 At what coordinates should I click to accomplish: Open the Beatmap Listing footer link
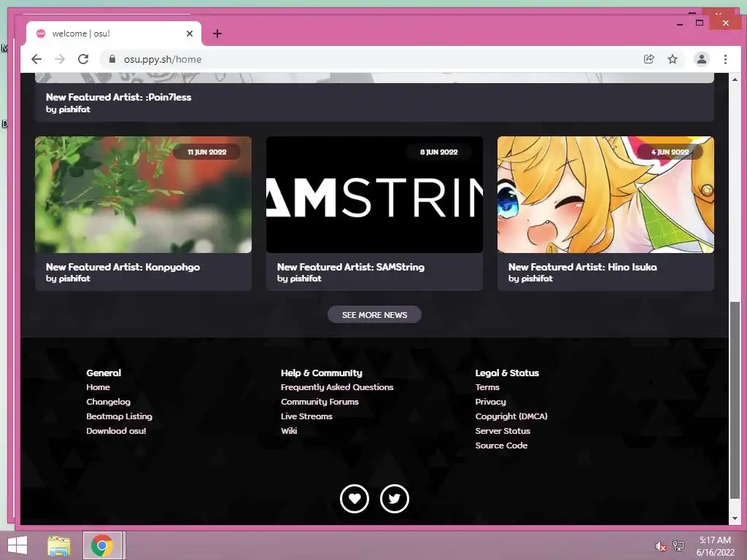pyautogui.click(x=119, y=416)
